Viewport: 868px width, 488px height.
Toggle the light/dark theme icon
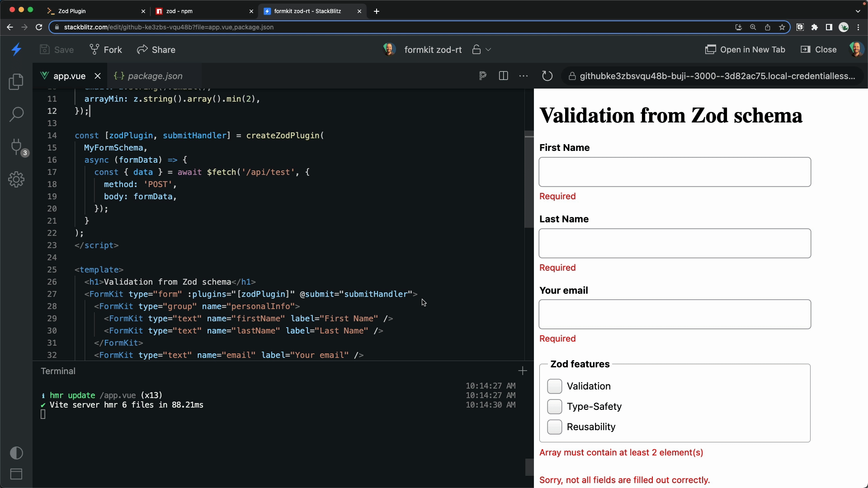click(16, 453)
